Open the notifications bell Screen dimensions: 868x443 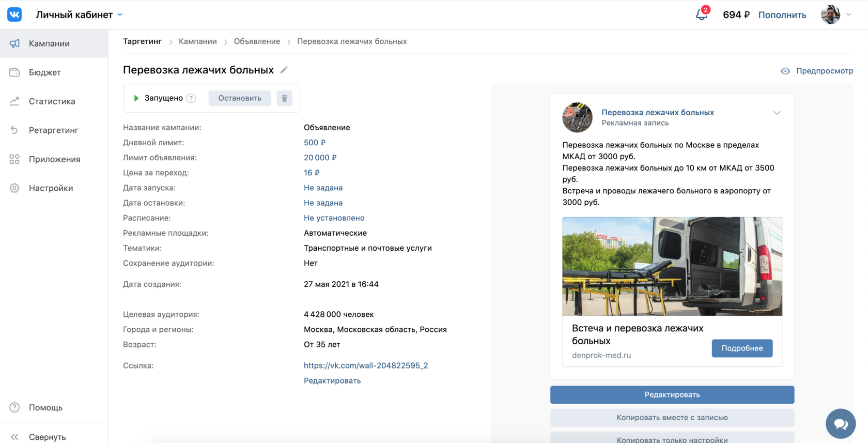pyautogui.click(x=701, y=14)
